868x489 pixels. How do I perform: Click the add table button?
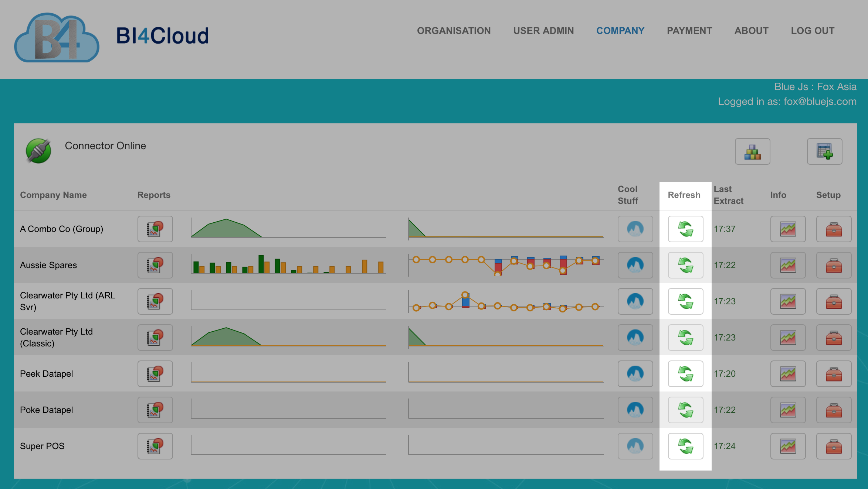pyautogui.click(x=825, y=151)
